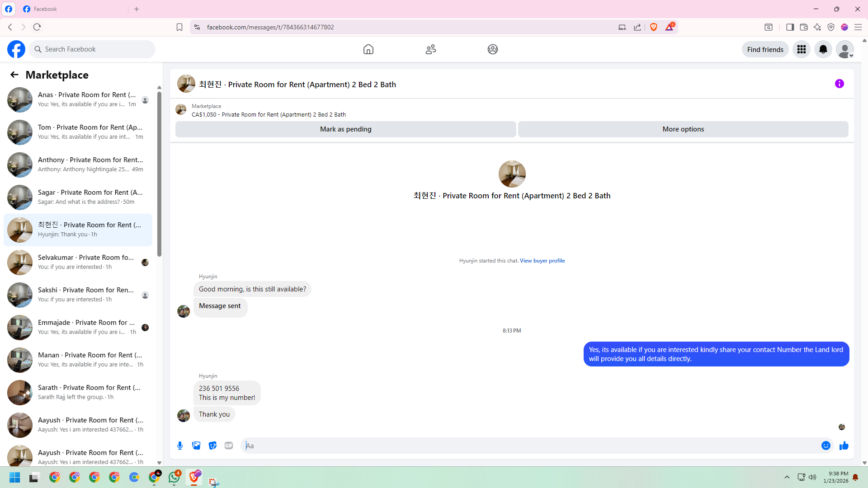Viewport: 868px width, 488px height.
Task: Expand the account profile menu
Action: (844, 49)
